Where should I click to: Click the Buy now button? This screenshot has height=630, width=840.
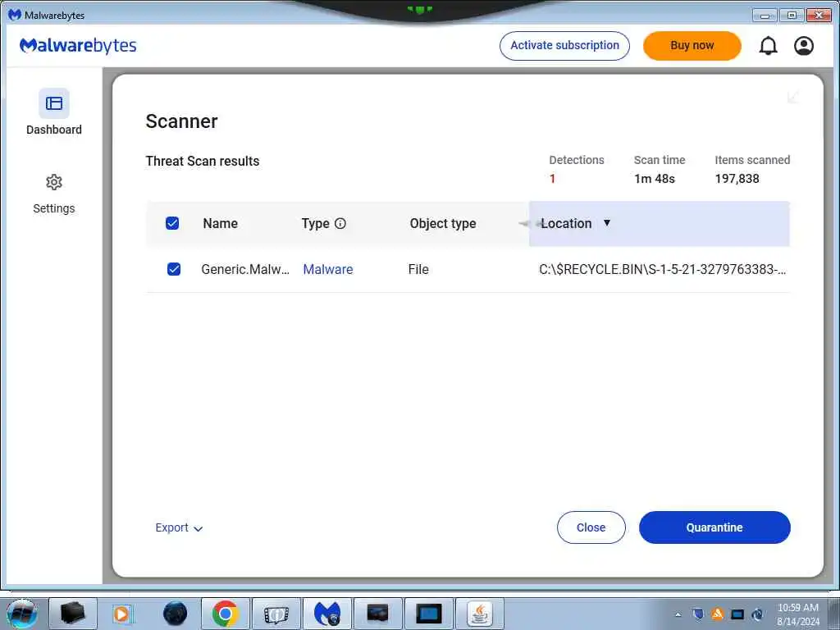click(x=692, y=46)
